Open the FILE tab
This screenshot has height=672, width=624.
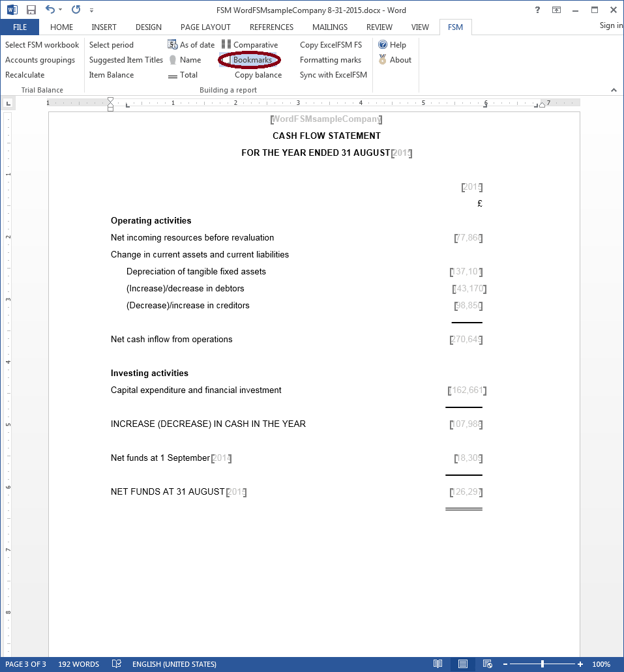(20, 27)
